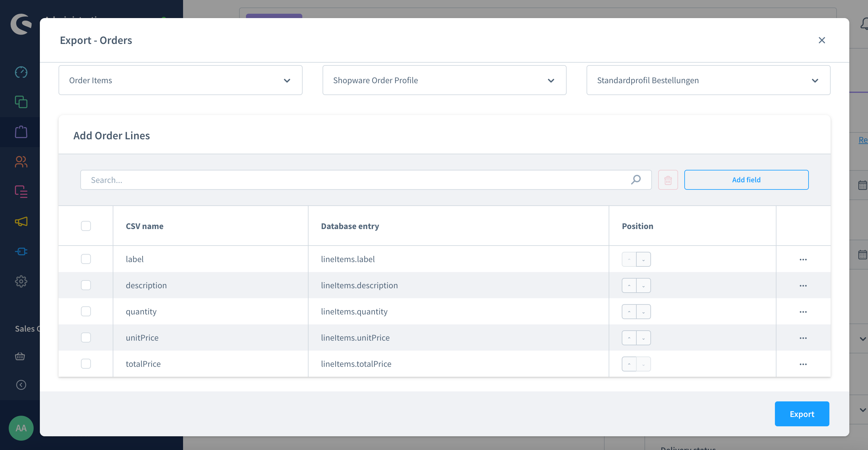Move label row position down

pyautogui.click(x=644, y=259)
